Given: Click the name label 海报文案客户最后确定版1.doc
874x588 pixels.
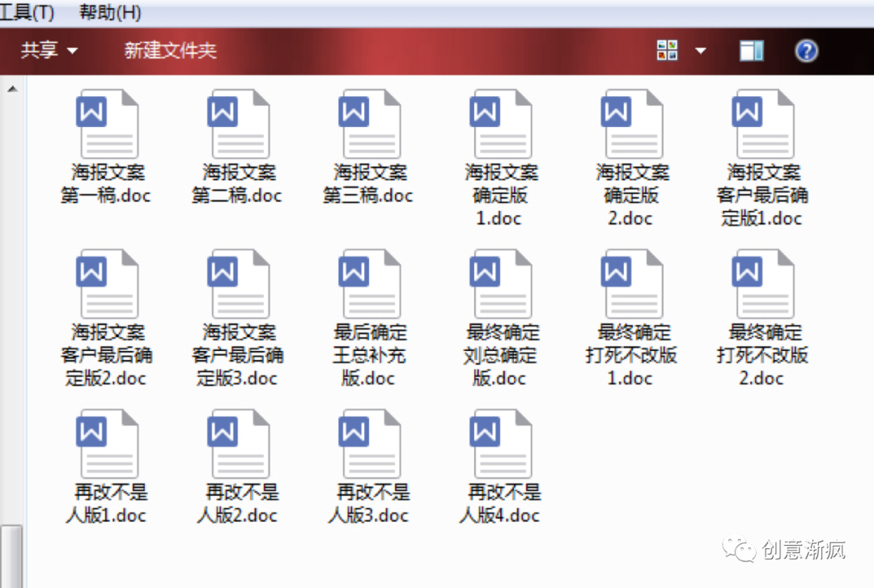Looking at the screenshot, I should point(762,195).
